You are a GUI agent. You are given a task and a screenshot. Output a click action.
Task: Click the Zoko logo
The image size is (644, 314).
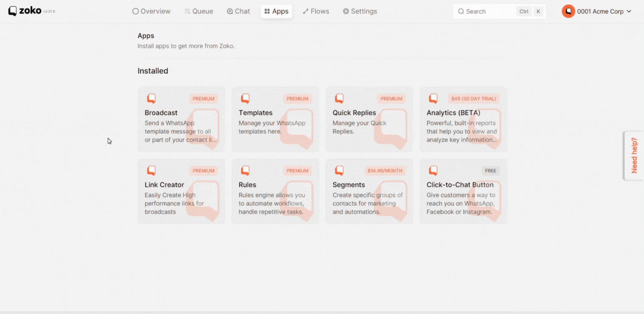[x=25, y=11]
